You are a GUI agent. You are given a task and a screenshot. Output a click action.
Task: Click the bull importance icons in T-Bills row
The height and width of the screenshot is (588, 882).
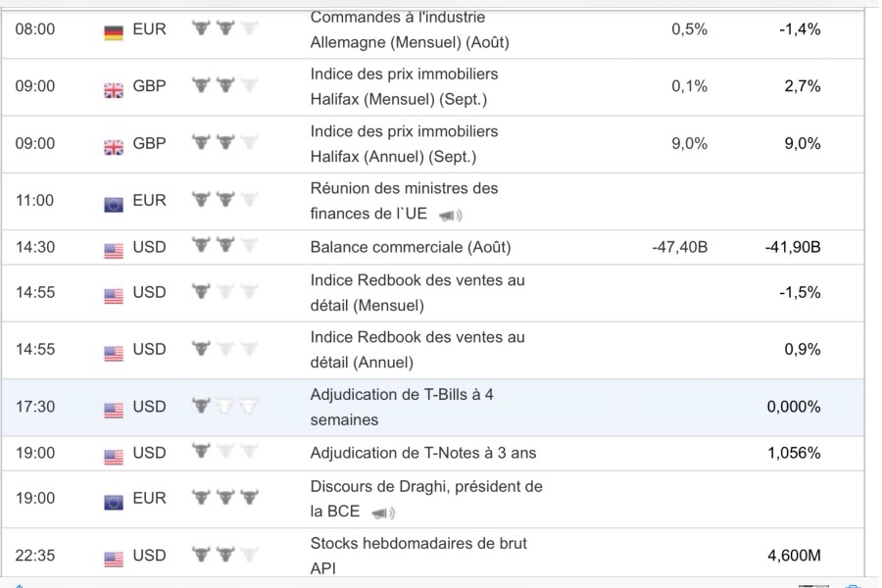[x=225, y=405]
